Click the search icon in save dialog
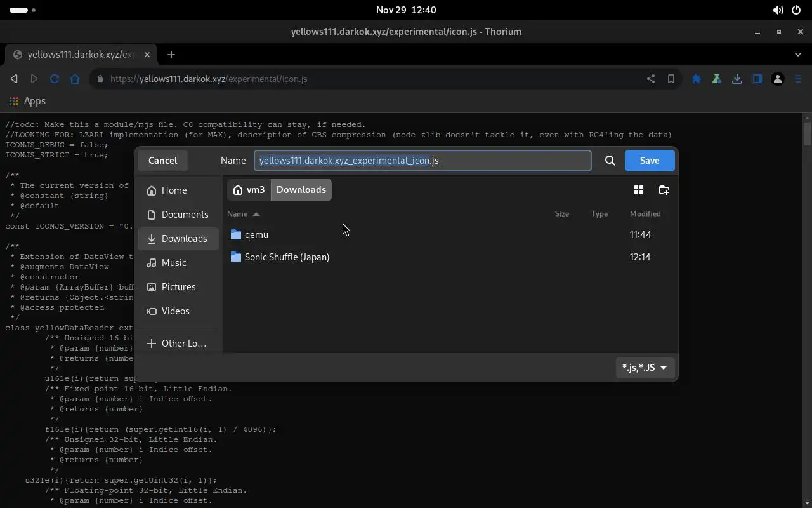The width and height of the screenshot is (812, 508). [x=610, y=161]
